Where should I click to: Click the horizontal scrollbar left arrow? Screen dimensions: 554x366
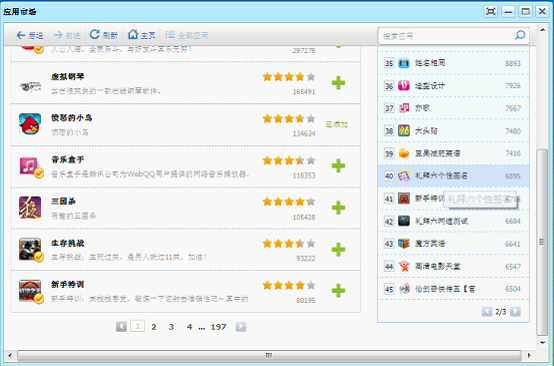(x=10, y=355)
